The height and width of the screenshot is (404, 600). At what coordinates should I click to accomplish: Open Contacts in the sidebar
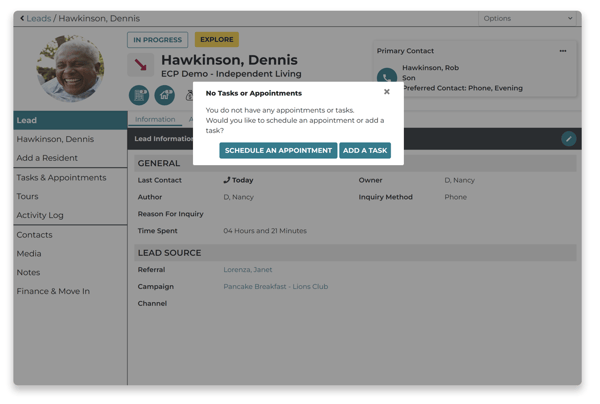(x=34, y=235)
